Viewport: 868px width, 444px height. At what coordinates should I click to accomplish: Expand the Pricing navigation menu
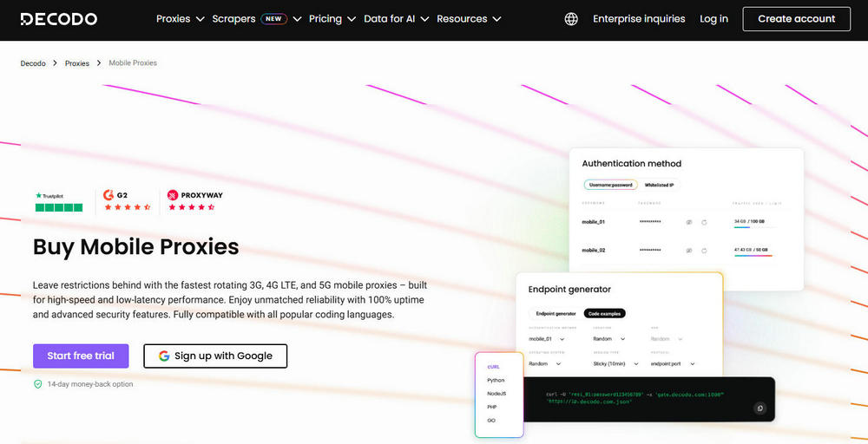tap(332, 19)
